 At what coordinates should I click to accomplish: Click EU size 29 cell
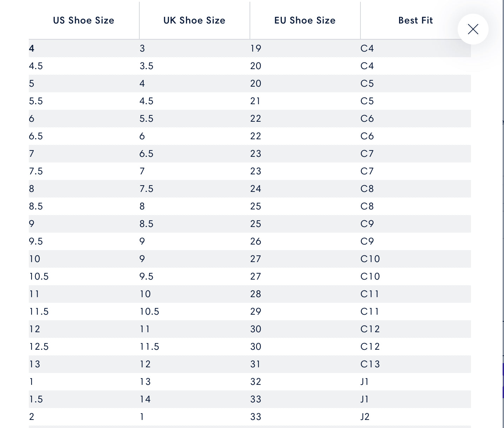click(x=256, y=312)
